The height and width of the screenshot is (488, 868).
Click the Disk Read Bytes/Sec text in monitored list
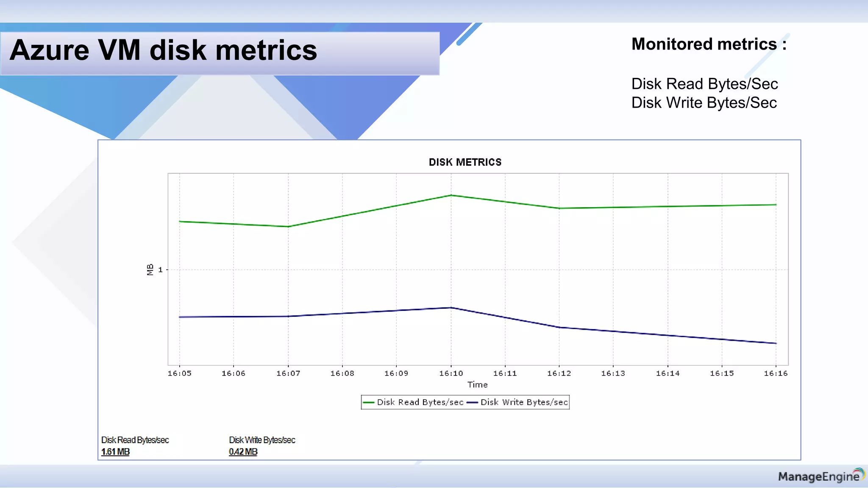[704, 84]
